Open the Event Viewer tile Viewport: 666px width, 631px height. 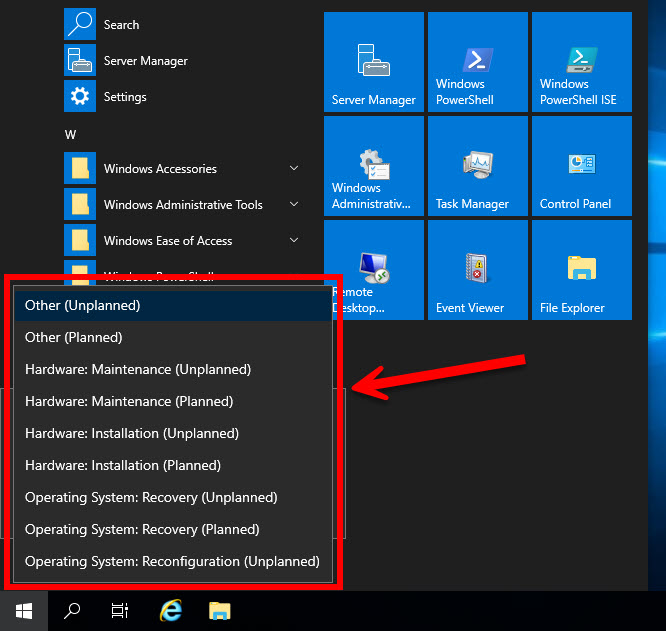tap(478, 270)
